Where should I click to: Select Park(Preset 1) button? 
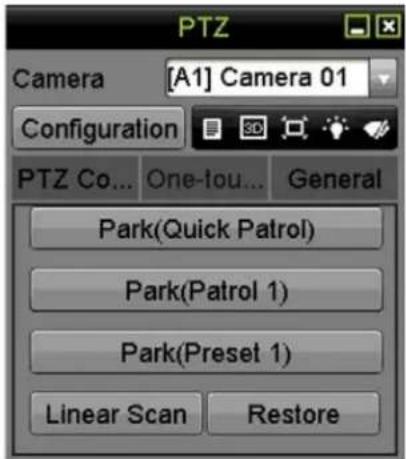coord(206,352)
